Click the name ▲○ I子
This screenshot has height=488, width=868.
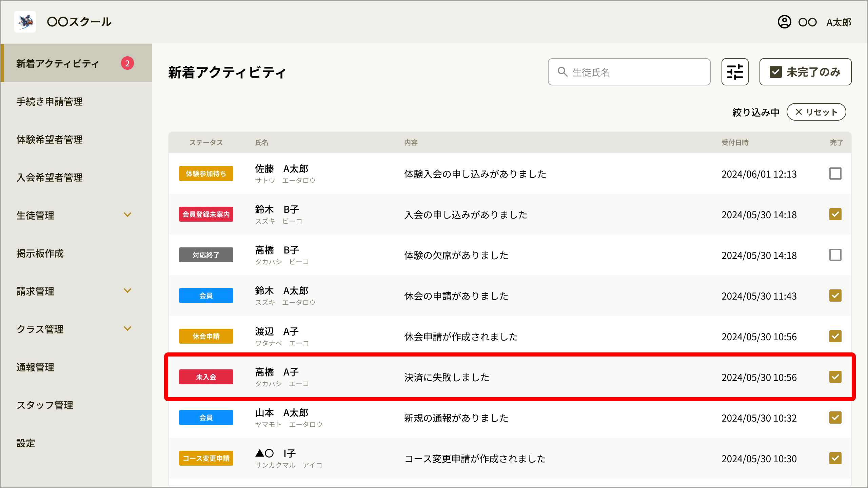(x=275, y=453)
